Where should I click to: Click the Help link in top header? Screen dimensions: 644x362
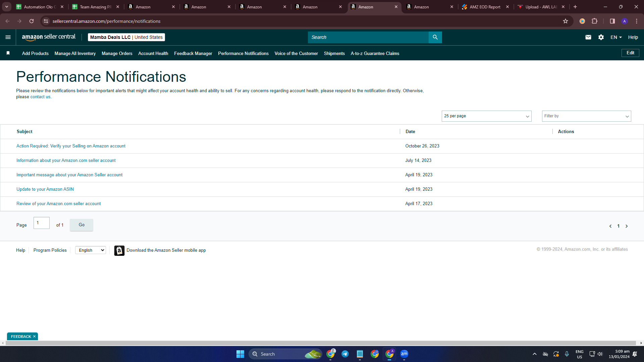coord(633,37)
